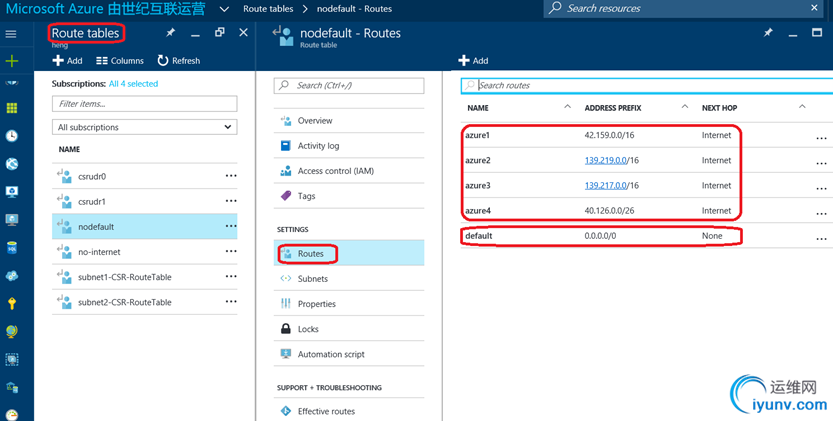Open the Recent clock icon in sidebar

pyautogui.click(x=12, y=136)
